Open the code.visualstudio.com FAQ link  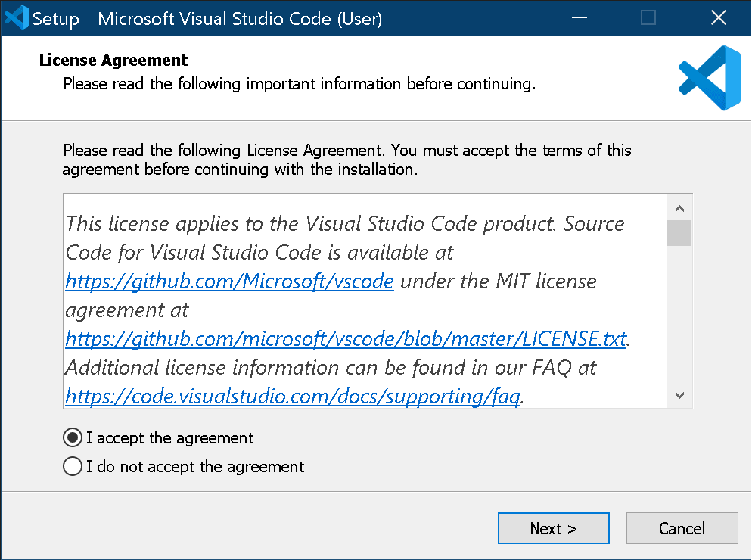[293, 397]
